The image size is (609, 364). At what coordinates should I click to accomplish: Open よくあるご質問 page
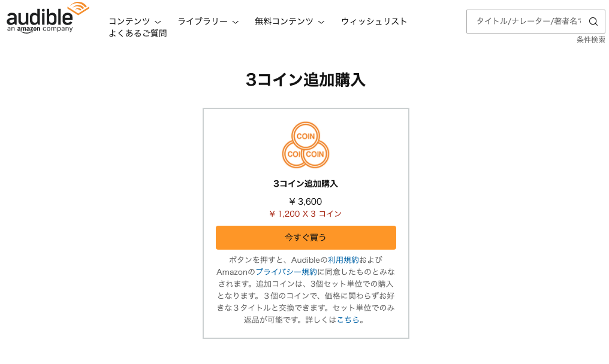(x=137, y=34)
